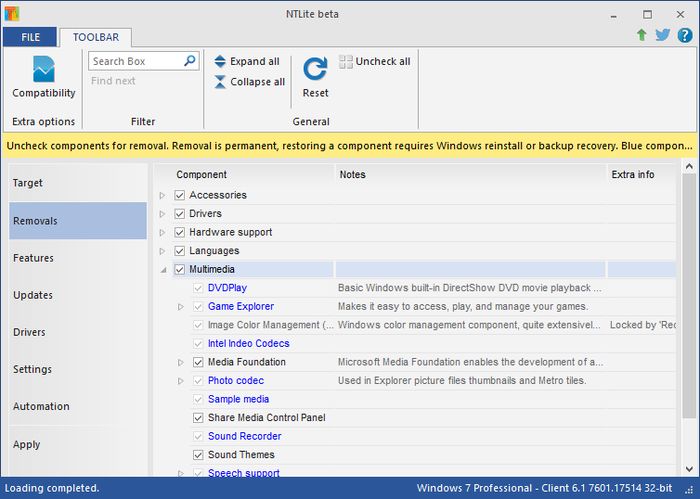This screenshot has width=700, height=499.
Task: Click the Uncheck all icon
Action: pyautogui.click(x=346, y=62)
